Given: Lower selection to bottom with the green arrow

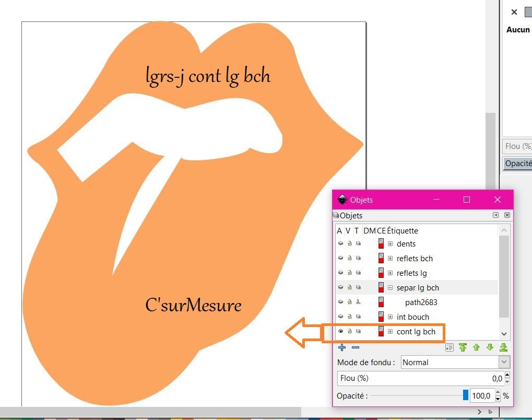Looking at the screenshot, I should click(x=503, y=347).
